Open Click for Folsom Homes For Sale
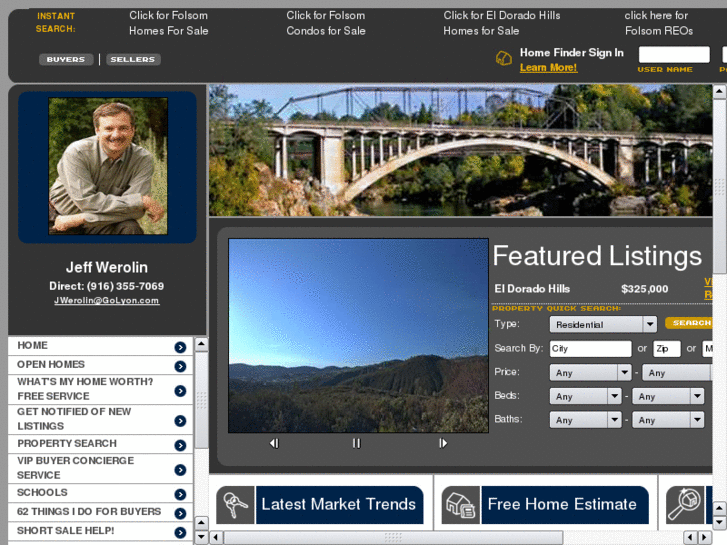The width and height of the screenshot is (727, 545). [x=169, y=23]
